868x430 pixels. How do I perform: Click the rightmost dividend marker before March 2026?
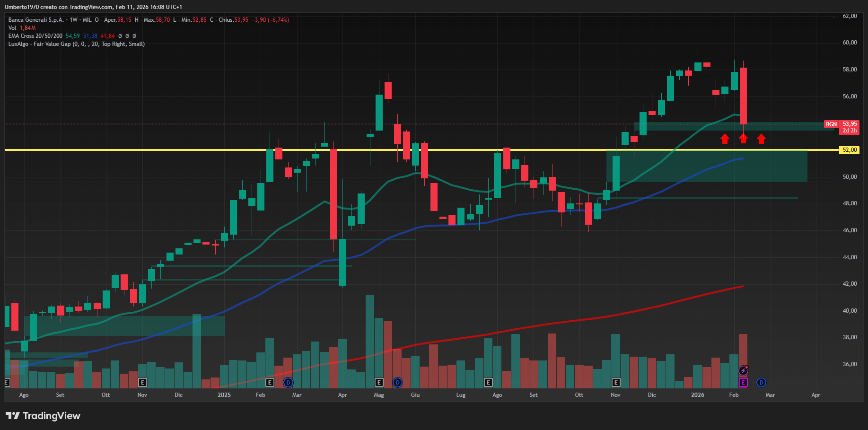[x=761, y=382]
